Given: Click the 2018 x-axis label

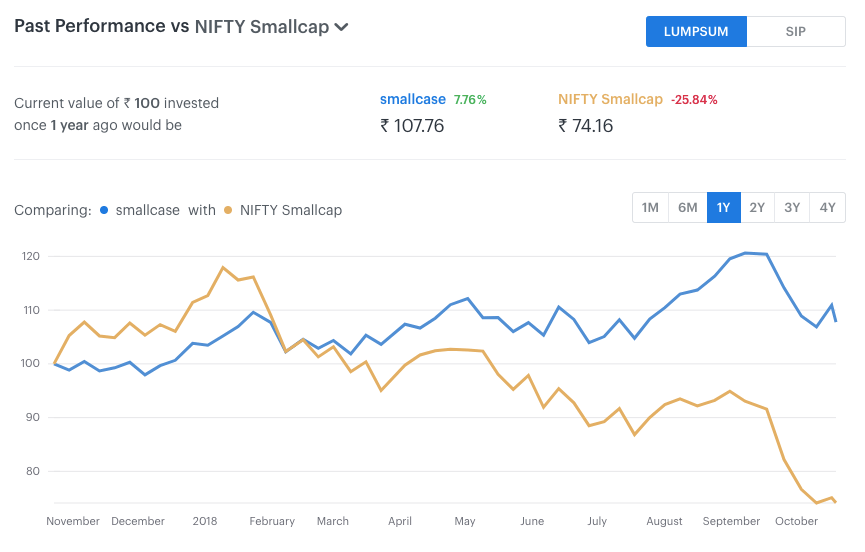Looking at the screenshot, I should pos(205,521).
